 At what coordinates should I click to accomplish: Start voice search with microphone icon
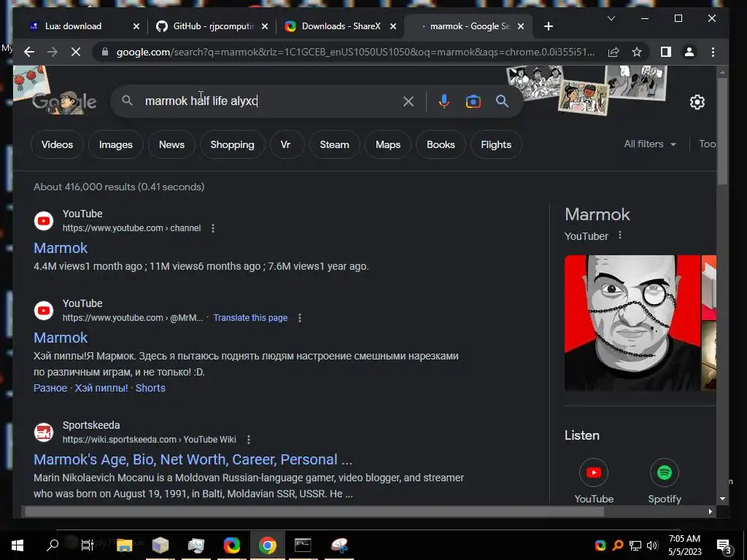pyautogui.click(x=444, y=101)
